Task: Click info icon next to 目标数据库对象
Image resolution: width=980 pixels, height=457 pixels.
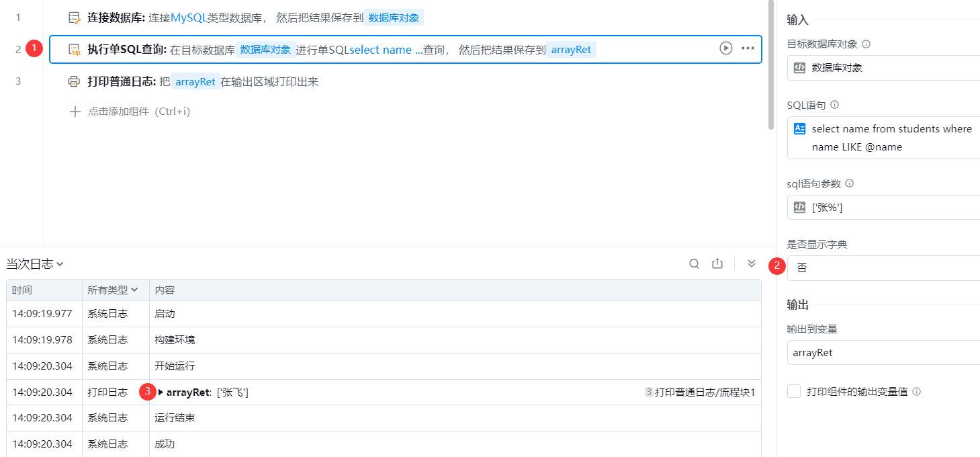Action: click(x=866, y=44)
